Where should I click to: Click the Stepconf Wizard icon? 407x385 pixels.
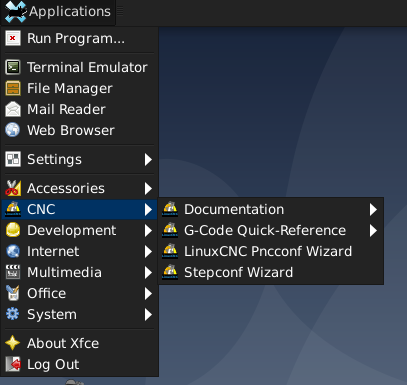tap(170, 272)
